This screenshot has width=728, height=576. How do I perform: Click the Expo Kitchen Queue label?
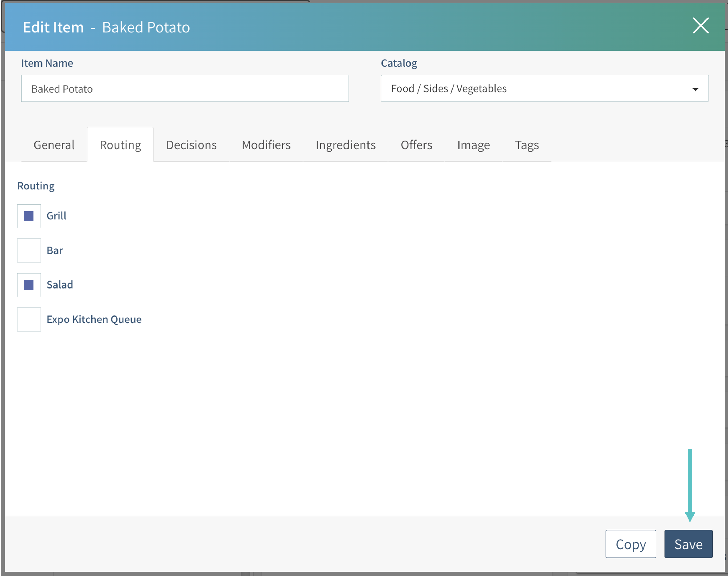pos(94,319)
